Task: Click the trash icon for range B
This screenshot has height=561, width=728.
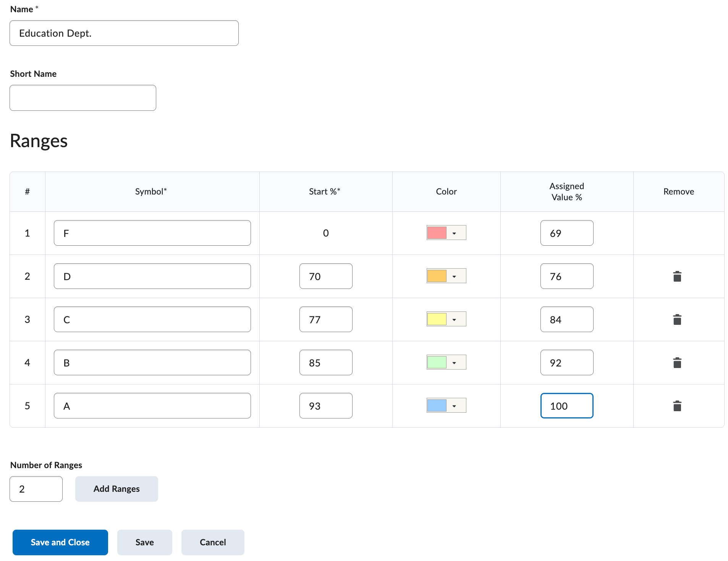Action: click(677, 363)
